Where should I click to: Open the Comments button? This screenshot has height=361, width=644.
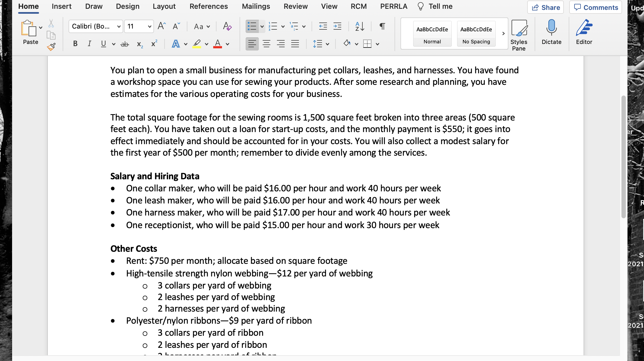coord(595,7)
